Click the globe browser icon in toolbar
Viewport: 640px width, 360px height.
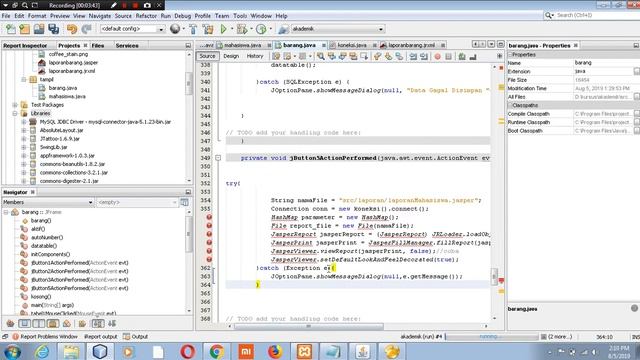point(175,29)
